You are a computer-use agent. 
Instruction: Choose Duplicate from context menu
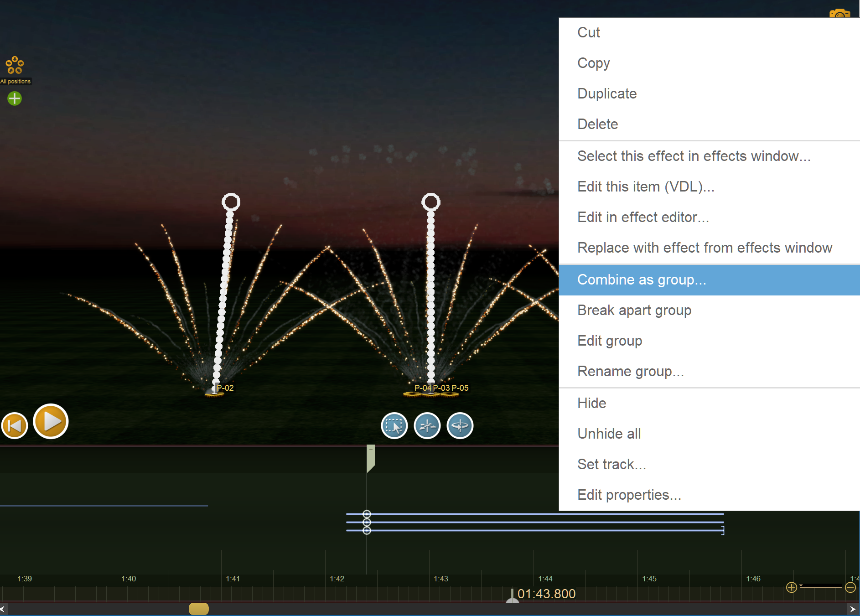pos(710,93)
